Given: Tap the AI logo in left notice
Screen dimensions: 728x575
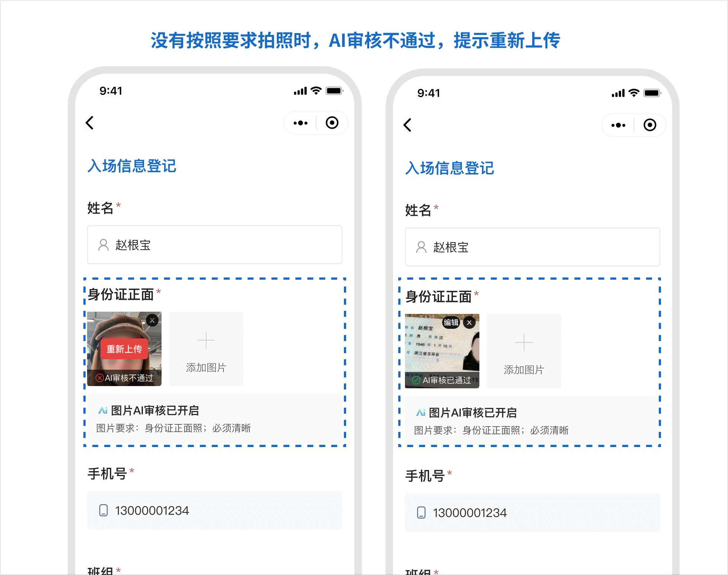Looking at the screenshot, I should click(103, 410).
